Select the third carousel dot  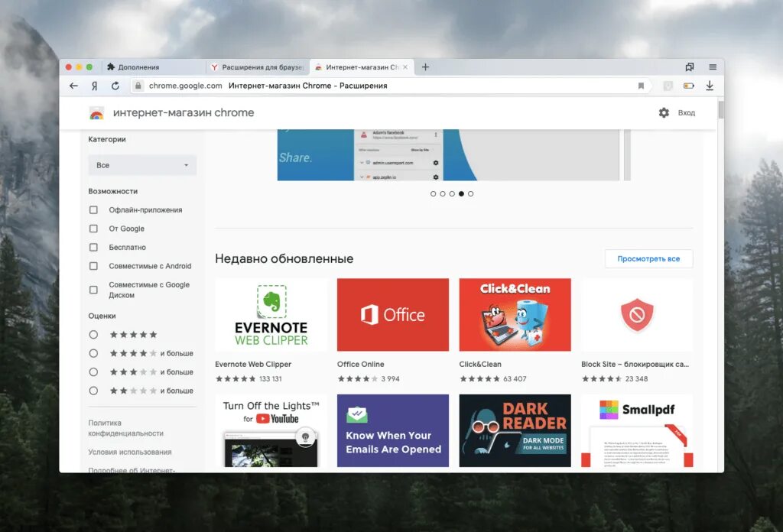pos(452,193)
